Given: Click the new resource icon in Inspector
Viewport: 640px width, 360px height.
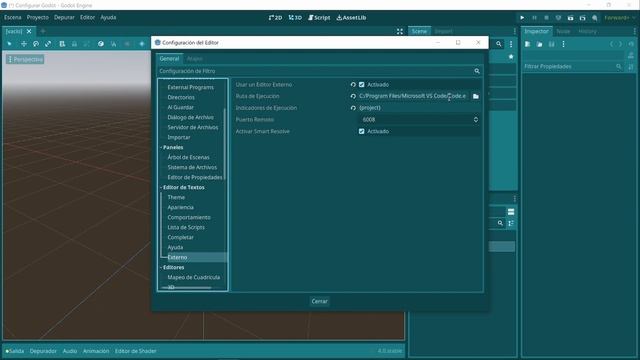Looking at the screenshot, I should point(527,44).
